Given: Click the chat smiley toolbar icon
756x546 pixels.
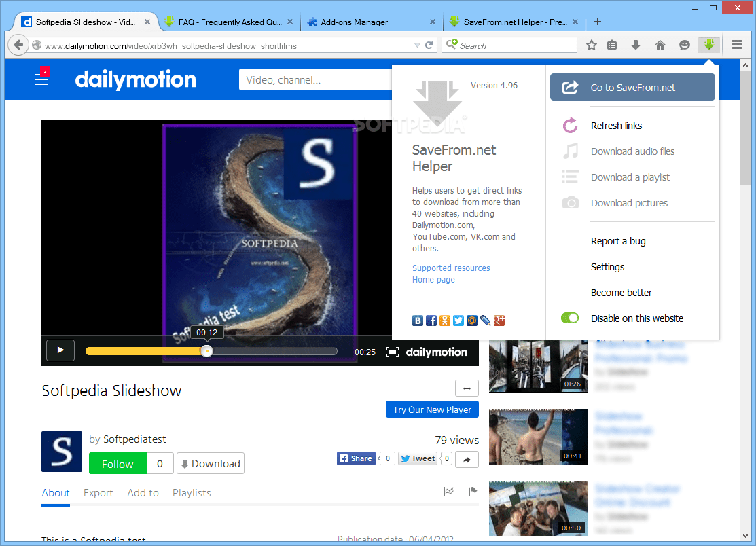Looking at the screenshot, I should click(x=684, y=45).
